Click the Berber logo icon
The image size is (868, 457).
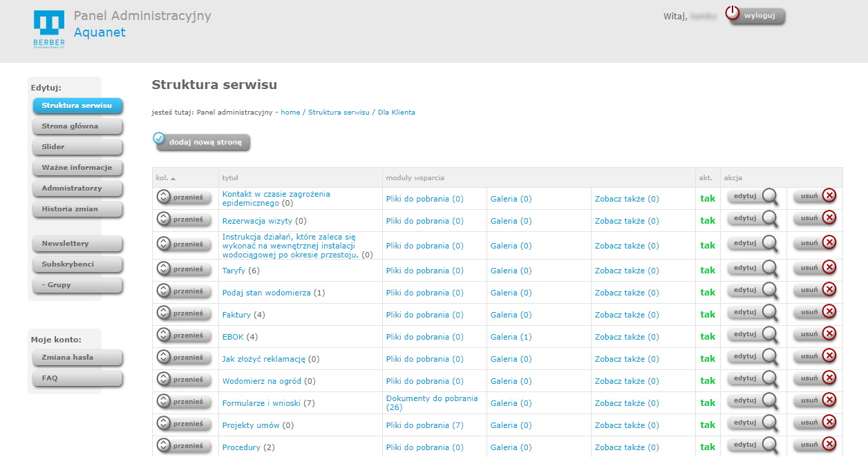coord(48,28)
